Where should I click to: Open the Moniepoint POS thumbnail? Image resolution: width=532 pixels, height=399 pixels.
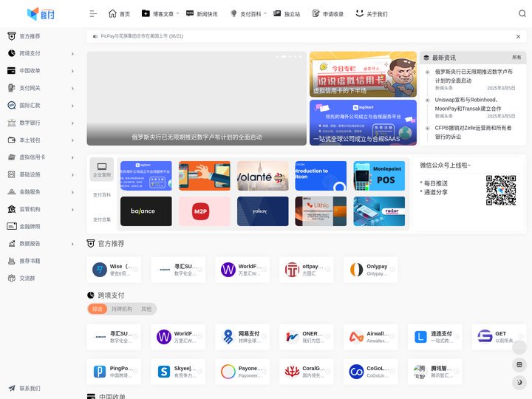click(379, 176)
